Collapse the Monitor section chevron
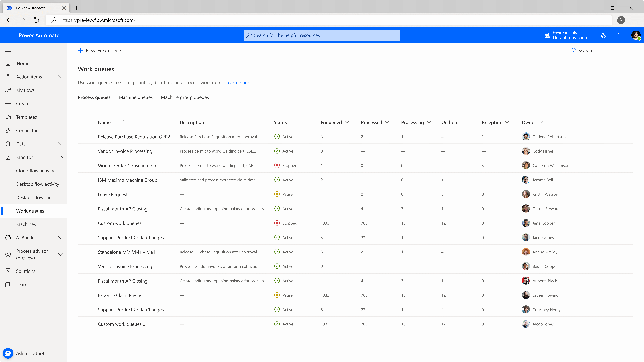 pos(61,157)
